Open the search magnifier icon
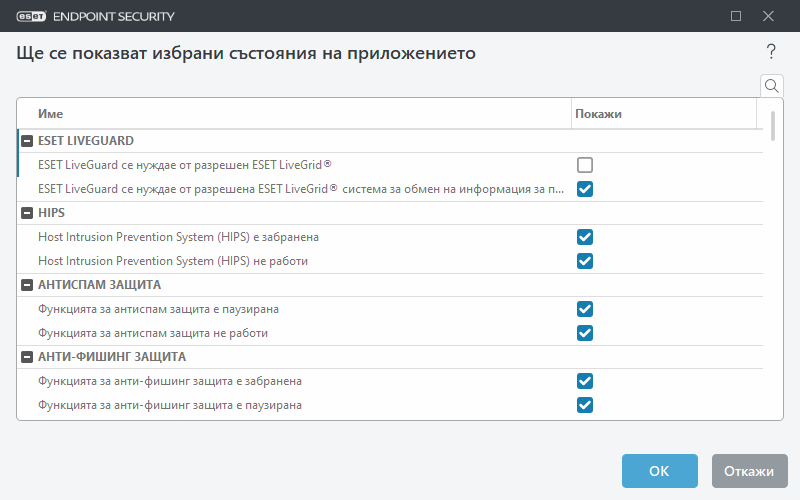 point(771,86)
